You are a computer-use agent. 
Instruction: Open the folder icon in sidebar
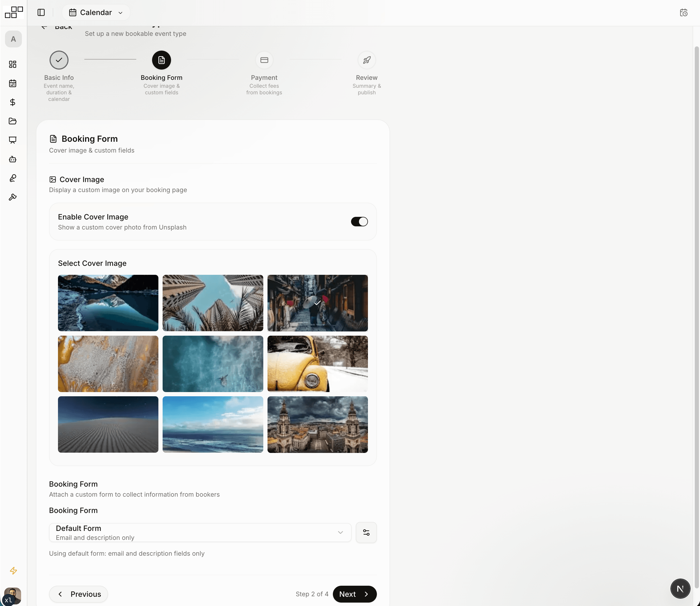[x=13, y=121]
